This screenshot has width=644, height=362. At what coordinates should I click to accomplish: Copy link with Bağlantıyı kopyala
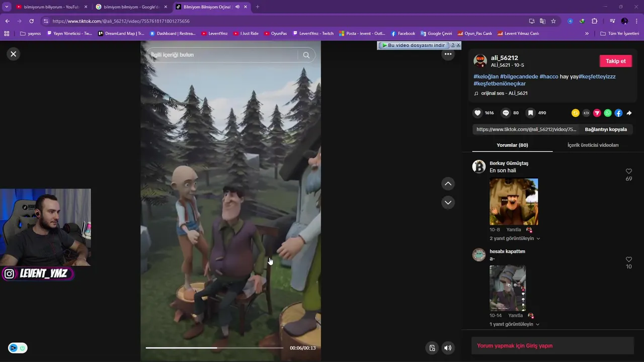pyautogui.click(x=606, y=129)
